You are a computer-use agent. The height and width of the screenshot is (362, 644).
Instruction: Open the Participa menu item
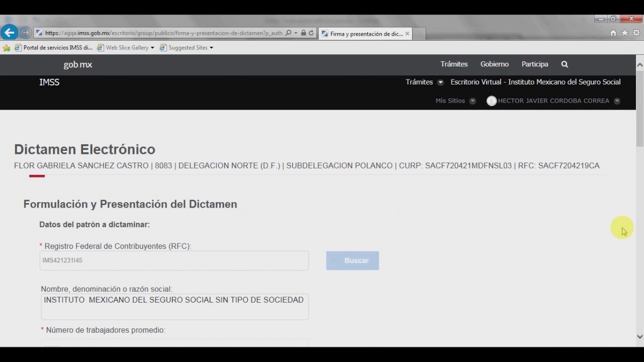tap(535, 64)
